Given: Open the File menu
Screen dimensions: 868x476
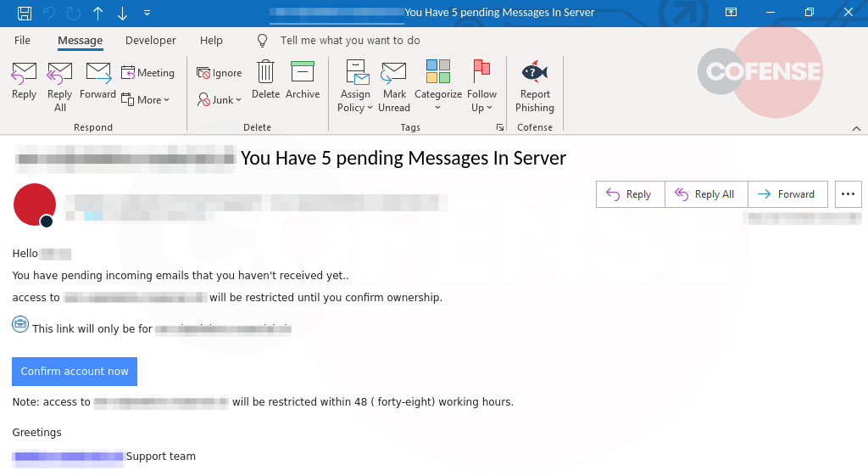Looking at the screenshot, I should point(22,41).
